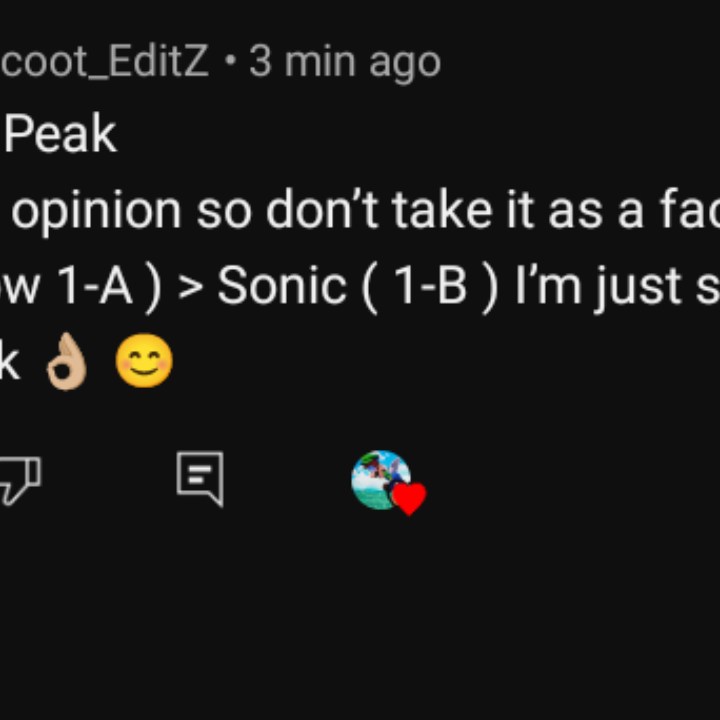Open the coot_EditZ commenter profile

(104, 62)
